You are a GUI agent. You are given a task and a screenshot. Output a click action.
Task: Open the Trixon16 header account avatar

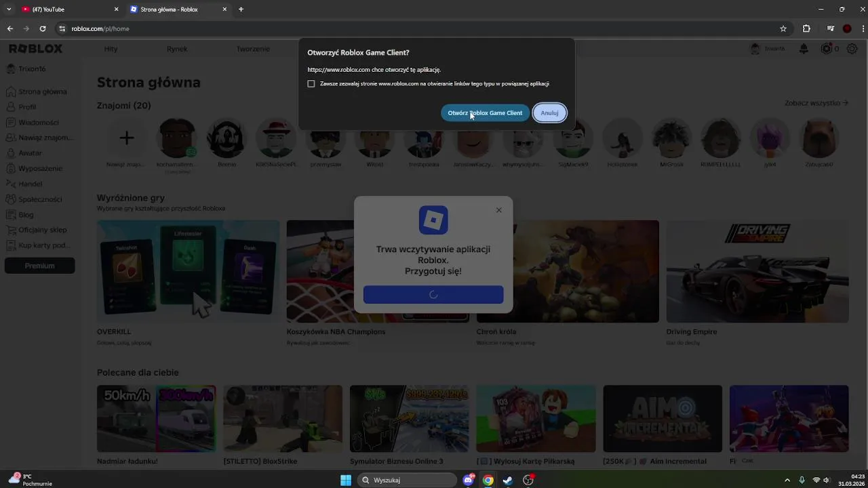pos(755,49)
